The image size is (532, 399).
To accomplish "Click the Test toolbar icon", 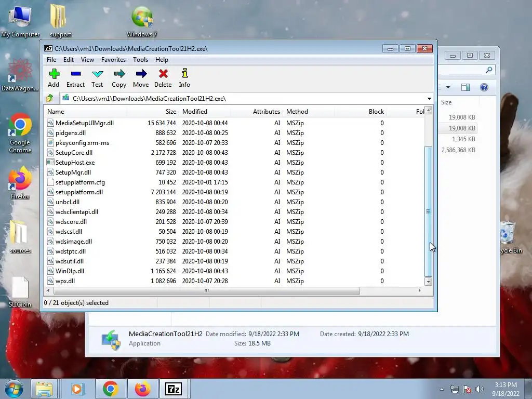I will [97, 74].
